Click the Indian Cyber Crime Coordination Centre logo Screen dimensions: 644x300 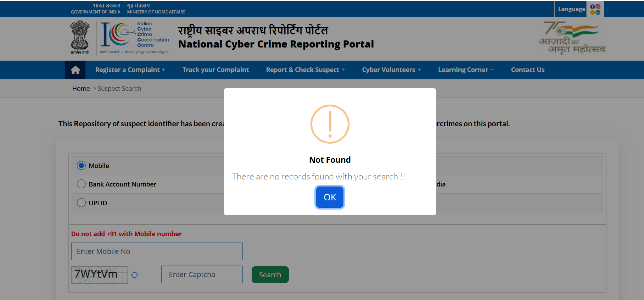[x=135, y=38]
